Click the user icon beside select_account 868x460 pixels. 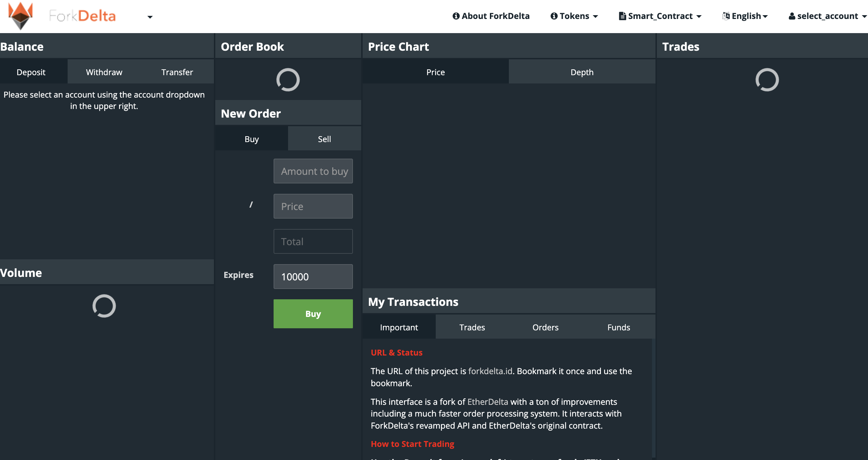[792, 16]
